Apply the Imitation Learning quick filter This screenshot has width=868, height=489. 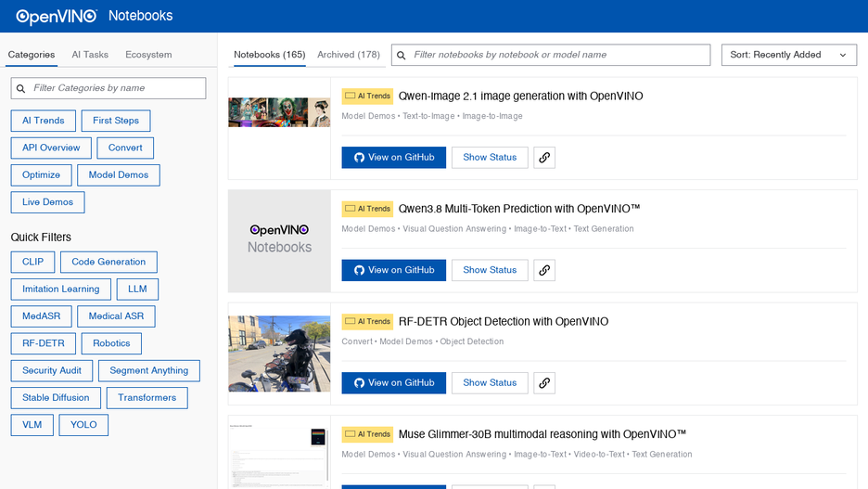61,290
